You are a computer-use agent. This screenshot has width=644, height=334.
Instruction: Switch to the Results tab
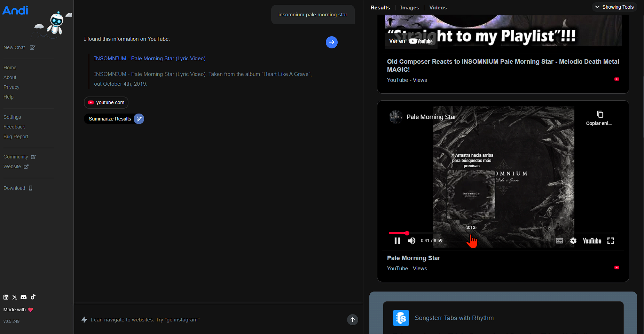[380, 8]
